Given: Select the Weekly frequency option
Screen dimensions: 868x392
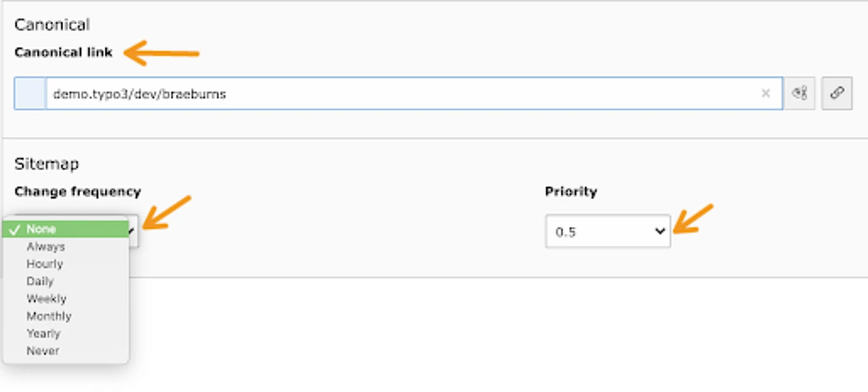Looking at the screenshot, I should (x=46, y=299).
